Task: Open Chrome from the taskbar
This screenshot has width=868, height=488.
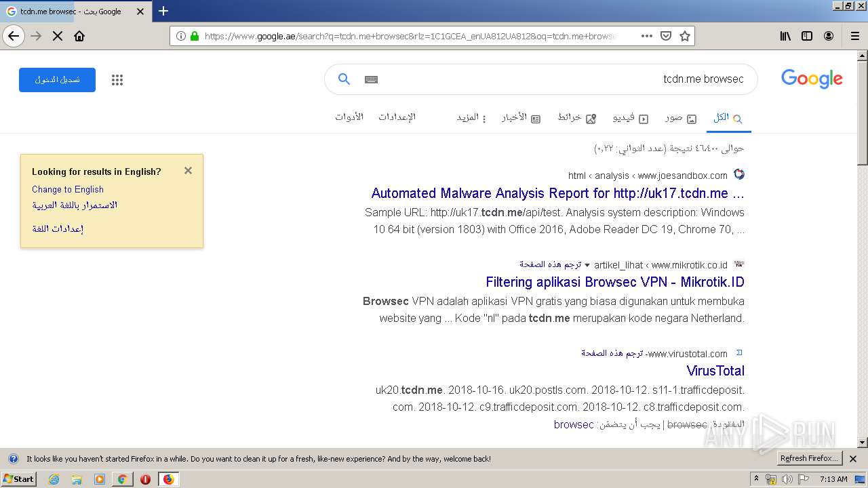Action: [122, 479]
